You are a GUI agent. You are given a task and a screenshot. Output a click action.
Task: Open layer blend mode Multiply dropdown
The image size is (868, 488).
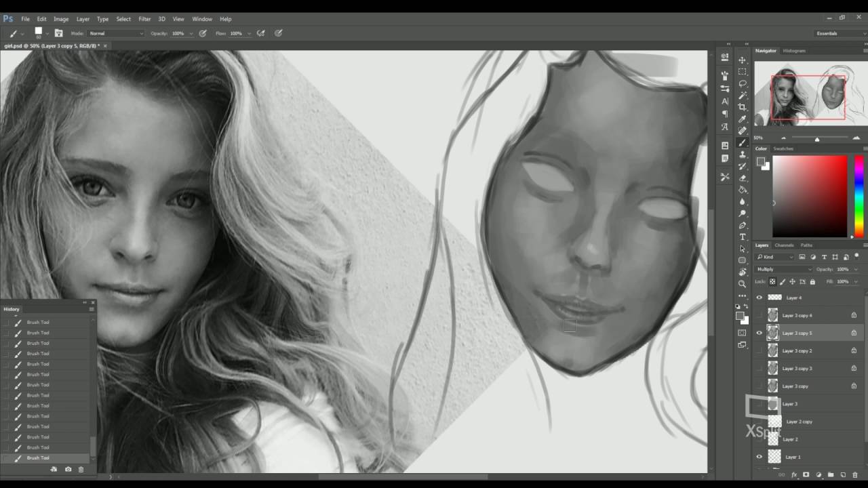coord(783,269)
